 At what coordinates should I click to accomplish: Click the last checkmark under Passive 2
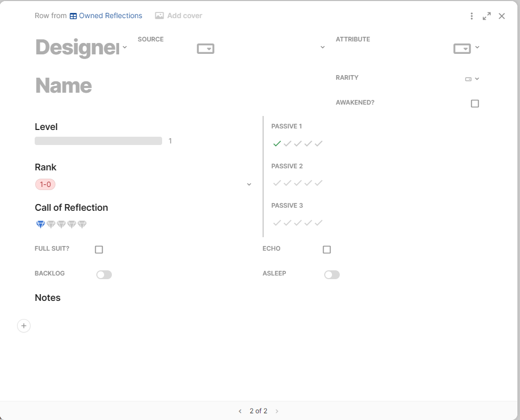coord(319,183)
